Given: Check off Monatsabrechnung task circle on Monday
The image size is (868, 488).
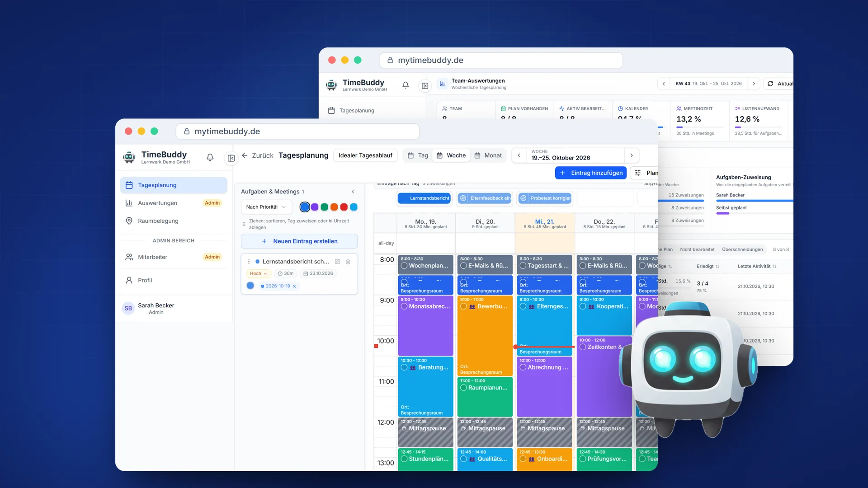Looking at the screenshot, I should [404, 306].
